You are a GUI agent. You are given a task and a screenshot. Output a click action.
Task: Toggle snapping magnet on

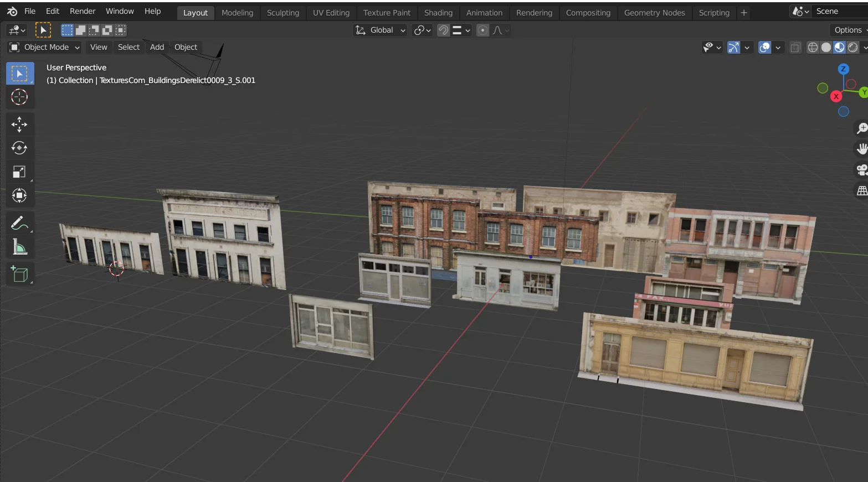pos(443,30)
